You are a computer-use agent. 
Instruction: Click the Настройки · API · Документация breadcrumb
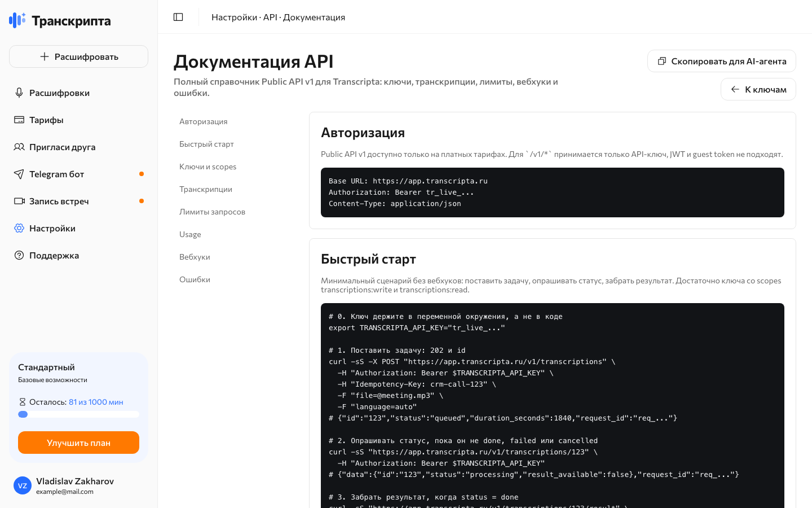pos(278,17)
